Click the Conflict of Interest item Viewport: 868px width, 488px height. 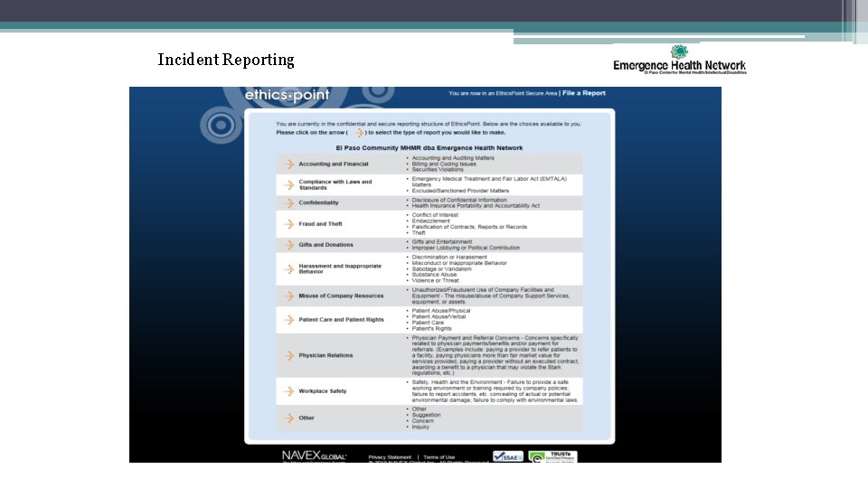pyautogui.click(x=435, y=215)
